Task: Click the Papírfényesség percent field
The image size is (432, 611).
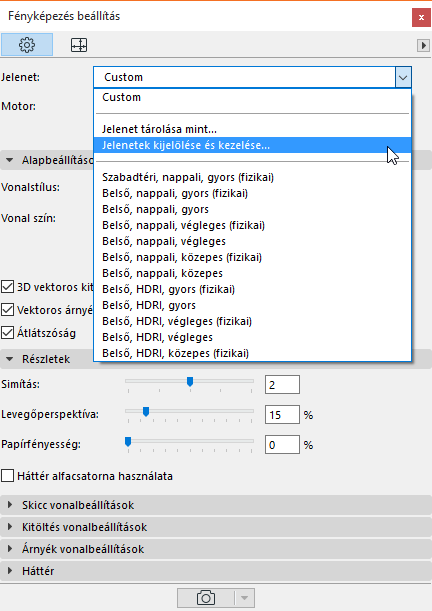Action: click(282, 445)
